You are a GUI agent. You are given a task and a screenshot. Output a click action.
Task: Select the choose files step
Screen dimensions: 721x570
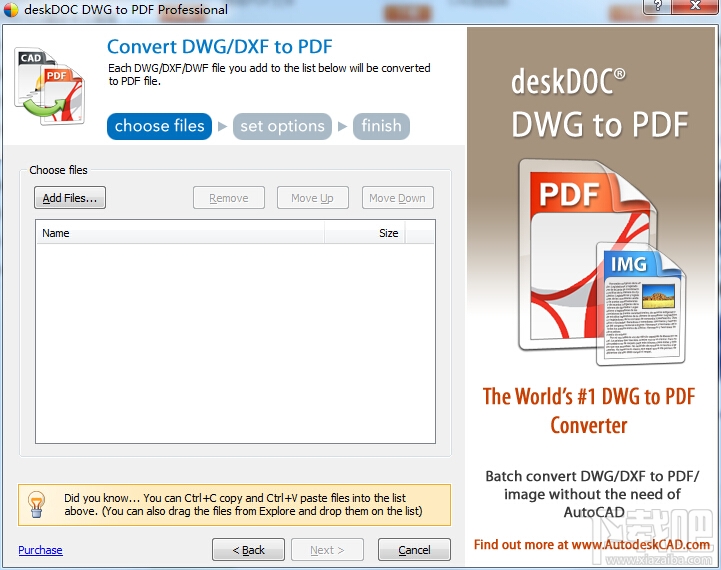coord(159,126)
